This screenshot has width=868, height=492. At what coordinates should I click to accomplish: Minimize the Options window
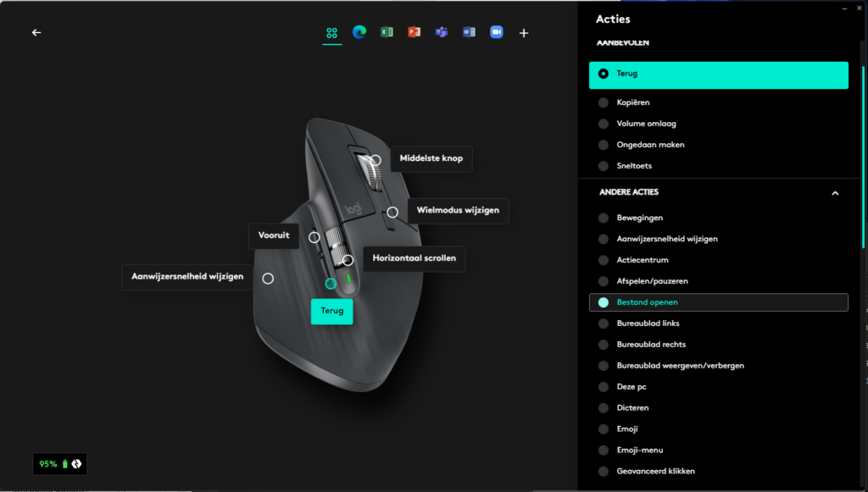(845, 8)
